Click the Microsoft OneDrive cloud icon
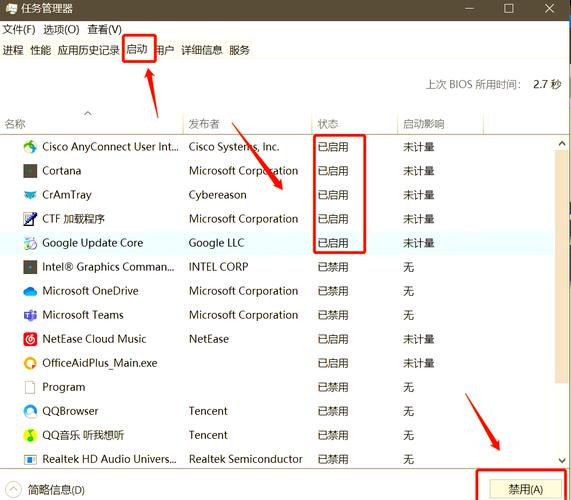This screenshot has width=571, height=500. 30,291
